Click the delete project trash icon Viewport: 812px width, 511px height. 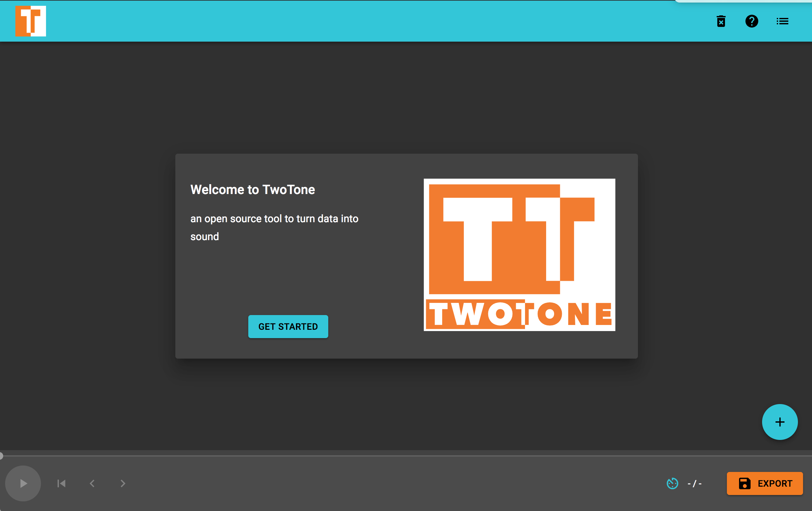point(721,21)
